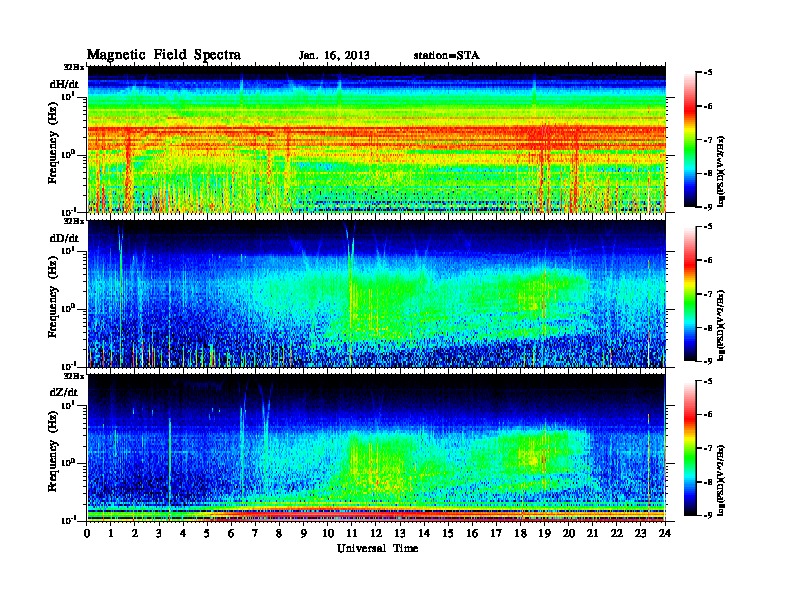Click the '-9' label on dZ/dt color scale
792x612 pixels.
tap(707, 515)
